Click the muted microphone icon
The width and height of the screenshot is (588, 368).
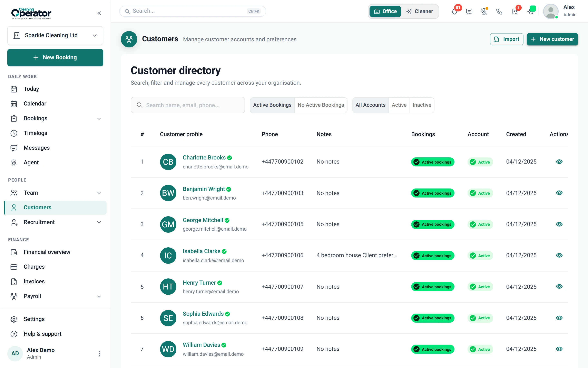tap(484, 11)
